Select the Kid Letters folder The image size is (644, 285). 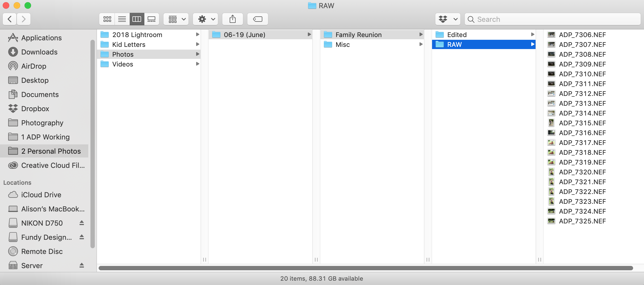(149, 44)
